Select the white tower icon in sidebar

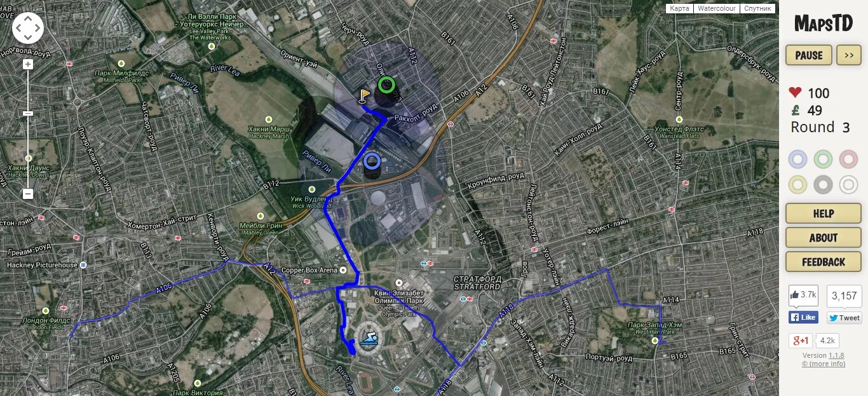[x=848, y=184]
